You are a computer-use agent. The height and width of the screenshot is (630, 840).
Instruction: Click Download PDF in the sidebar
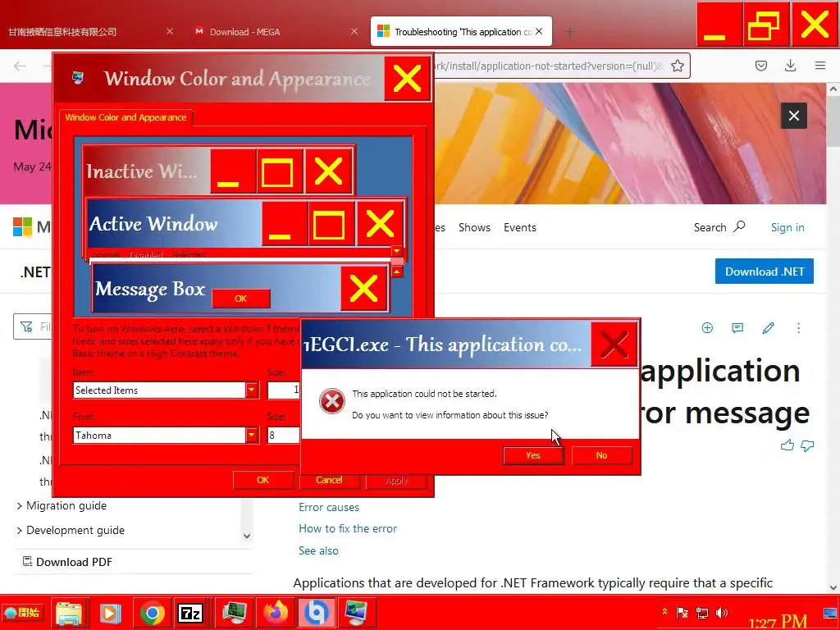67,562
